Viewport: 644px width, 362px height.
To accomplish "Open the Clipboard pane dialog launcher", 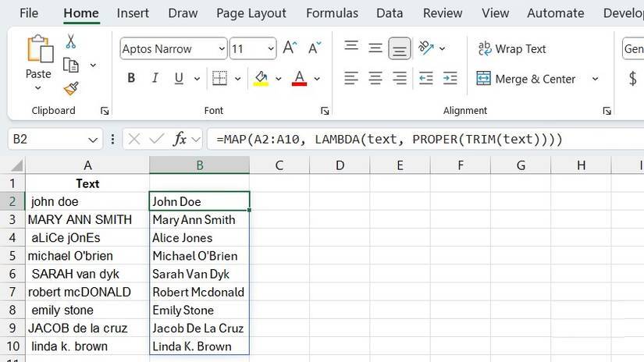I will pyautogui.click(x=105, y=111).
